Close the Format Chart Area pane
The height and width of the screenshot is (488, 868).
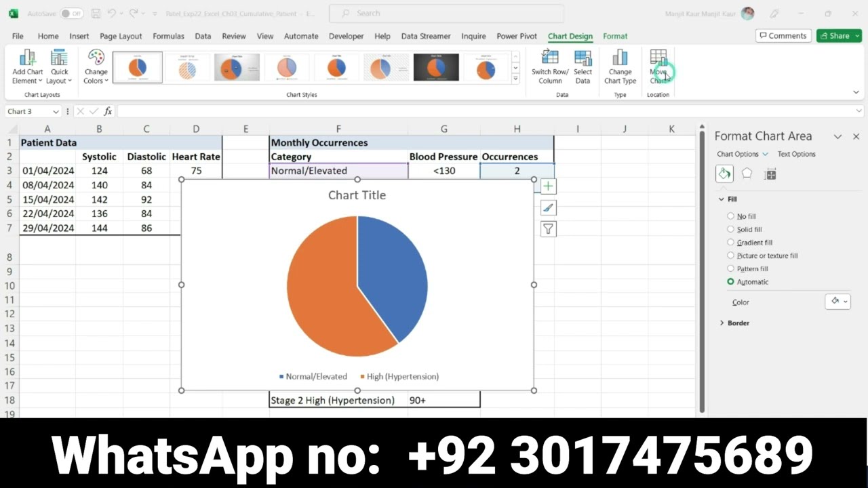pyautogui.click(x=856, y=136)
